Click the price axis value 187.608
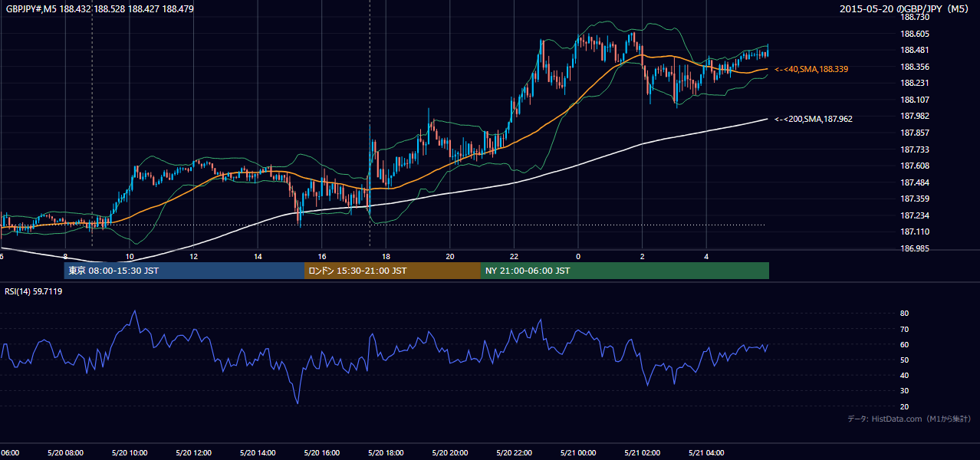 click(x=914, y=166)
